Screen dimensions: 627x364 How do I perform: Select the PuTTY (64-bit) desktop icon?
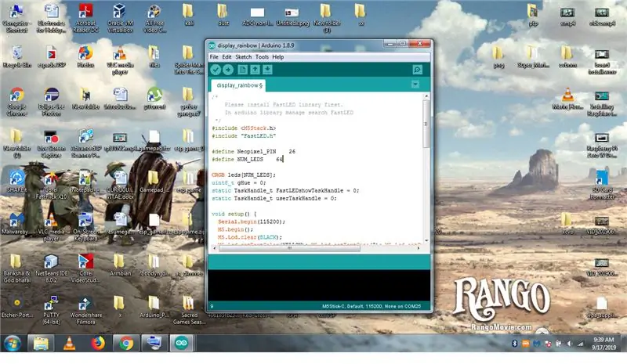(51, 310)
